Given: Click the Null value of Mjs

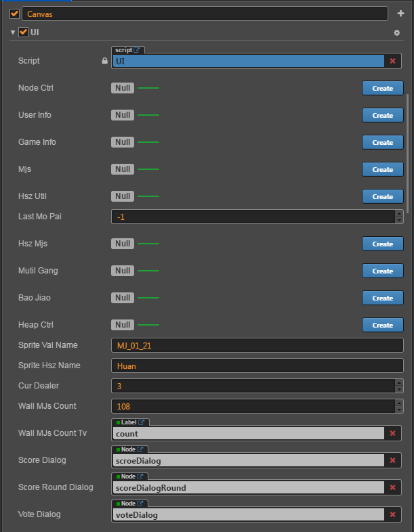Looking at the screenshot, I should click(x=123, y=169).
